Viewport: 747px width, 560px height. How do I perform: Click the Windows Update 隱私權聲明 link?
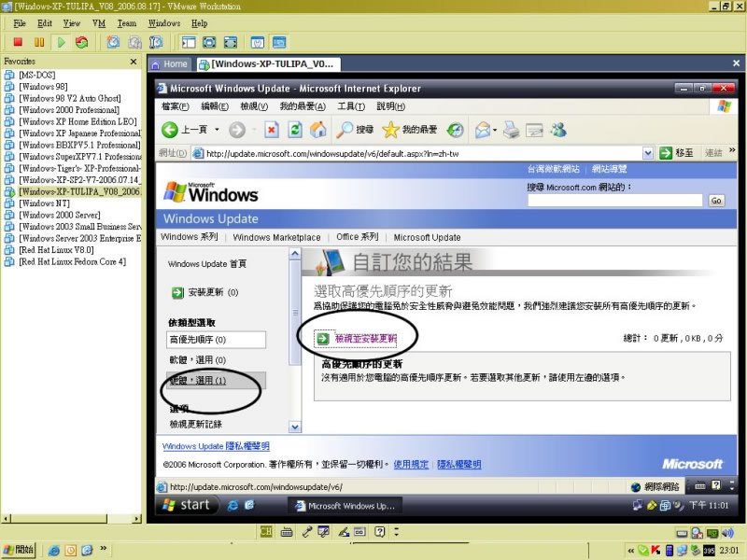pos(216,446)
